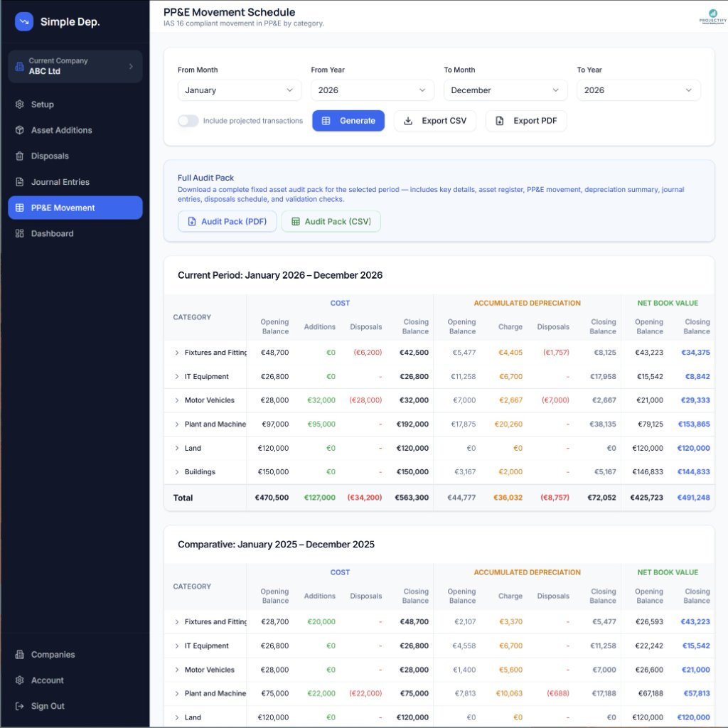
Task: Click the Current Period heading text
Action: (280, 275)
